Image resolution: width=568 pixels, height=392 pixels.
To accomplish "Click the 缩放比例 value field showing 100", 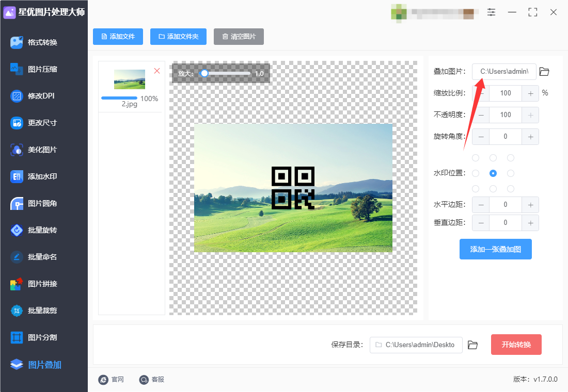I will (x=506, y=93).
